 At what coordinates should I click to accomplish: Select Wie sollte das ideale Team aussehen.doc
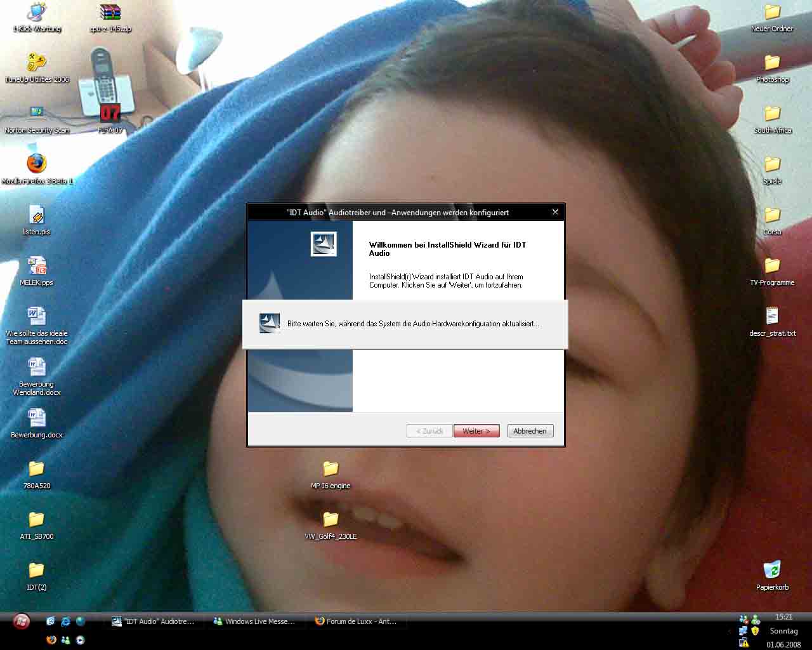tap(37, 326)
